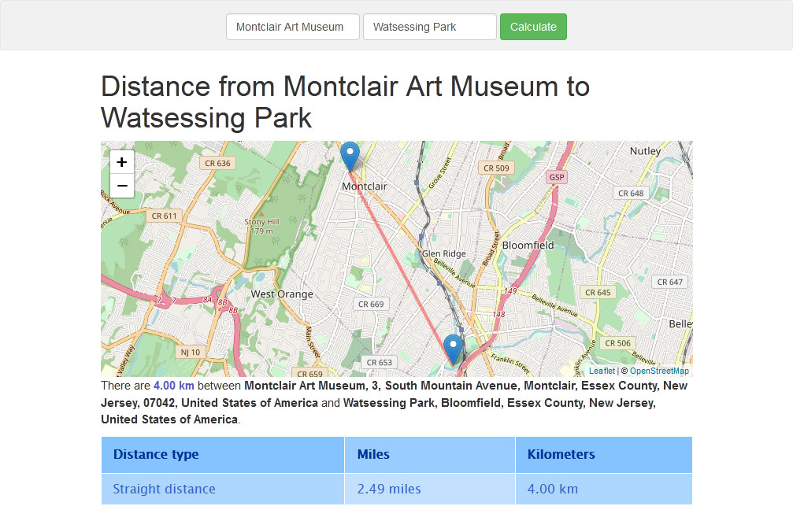Click the Montclair town label on map
793x532 pixels.
[364, 187]
